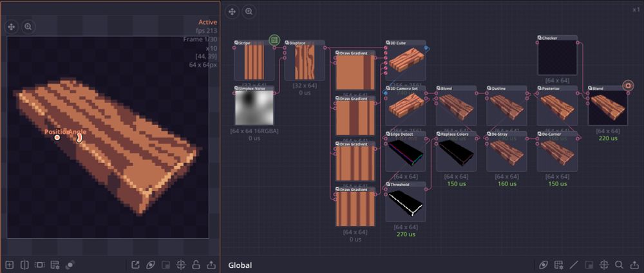This screenshot has width=644, height=273.
Task: Search nodes using the magnifier icon
Action: tap(619, 265)
